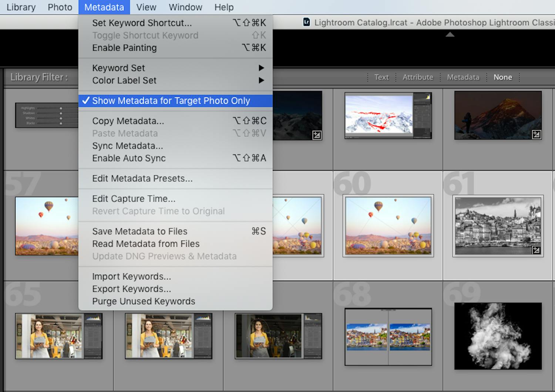Open the Edit Capture Time dialog
The image size is (555, 392).
(134, 199)
